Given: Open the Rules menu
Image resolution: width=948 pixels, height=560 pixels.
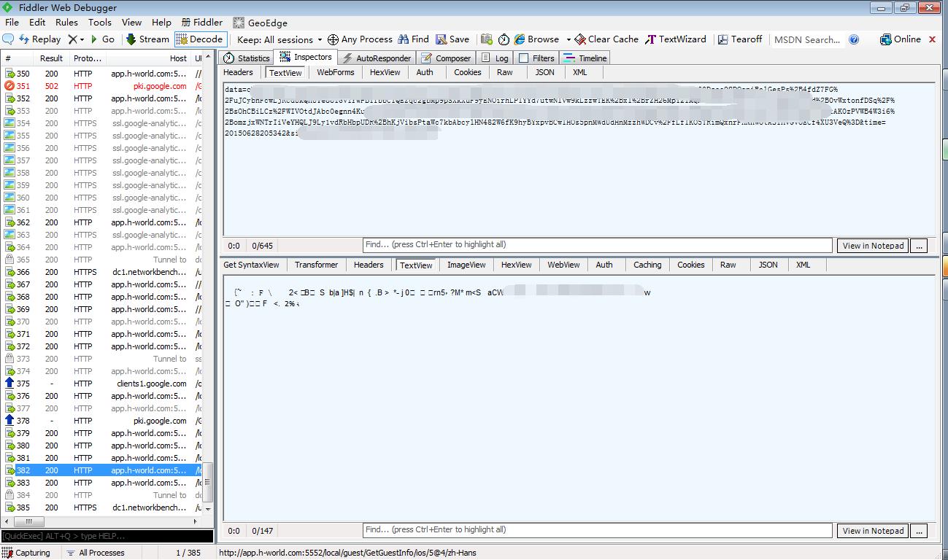Looking at the screenshot, I should [x=66, y=23].
